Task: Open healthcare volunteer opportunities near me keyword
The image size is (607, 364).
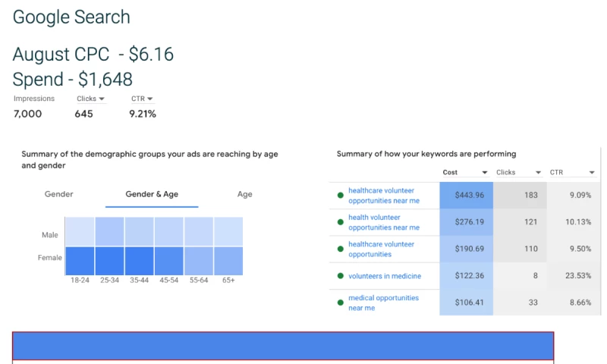Action: pyautogui.click(x=383, y=196)
